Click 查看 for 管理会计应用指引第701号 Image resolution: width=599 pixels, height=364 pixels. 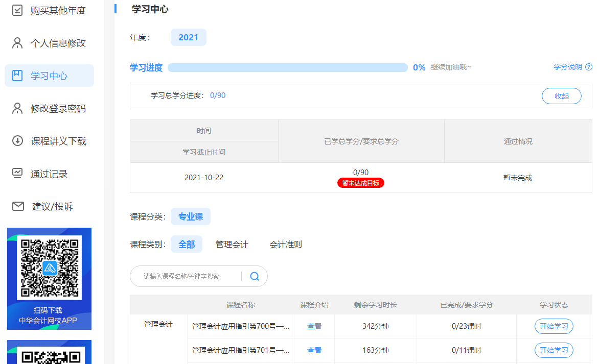pyautogui.click(x=314, y=350)
